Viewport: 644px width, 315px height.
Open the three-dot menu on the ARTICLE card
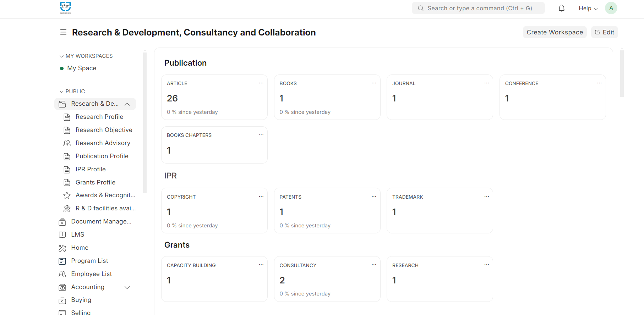[x=261, y=83]
